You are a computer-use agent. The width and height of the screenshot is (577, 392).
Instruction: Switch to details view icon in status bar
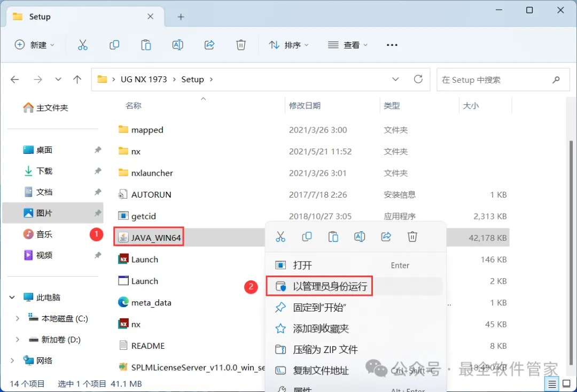pos(552,385)
